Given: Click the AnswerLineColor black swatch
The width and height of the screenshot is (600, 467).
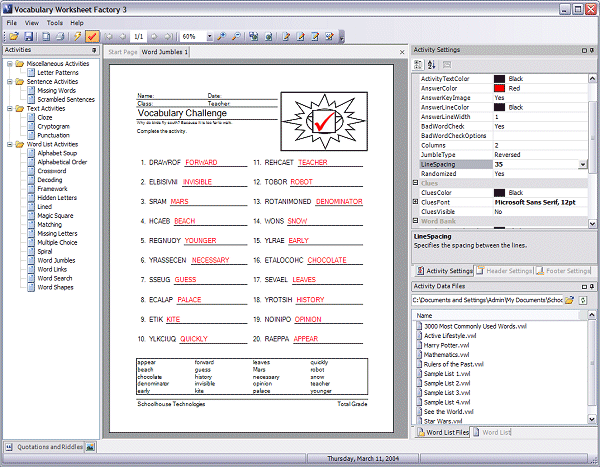Looking at the screenshot, I should tap(499, 108).
